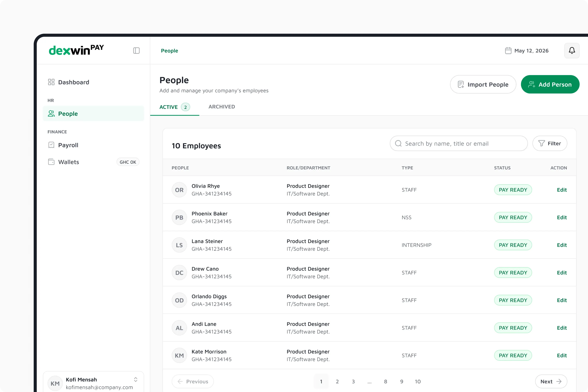Click the Wallets icon in the sidebar

pyautogui.click(x=51, y=162)
